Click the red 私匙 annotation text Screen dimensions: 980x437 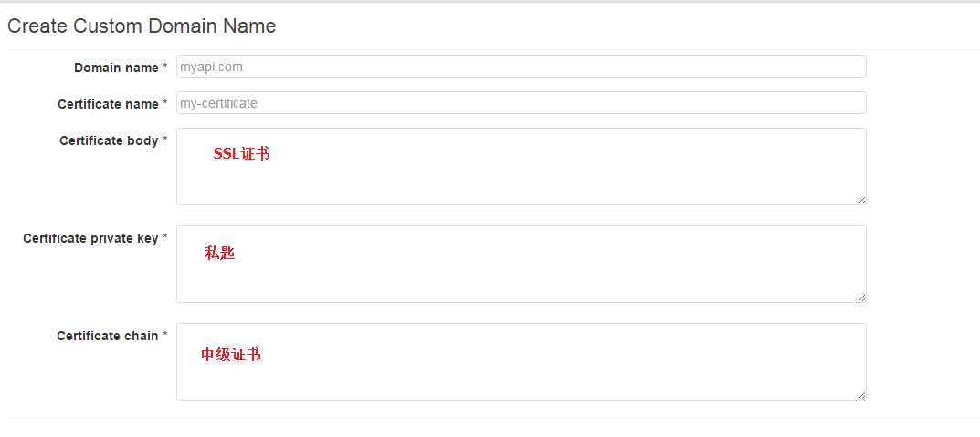coord(219,253)
